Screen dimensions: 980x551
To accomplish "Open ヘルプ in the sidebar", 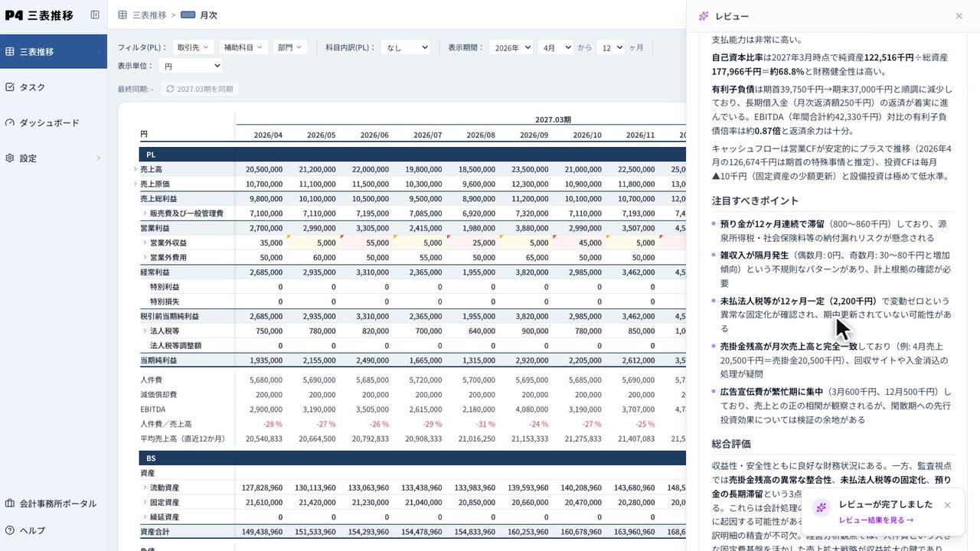I will tap(54, 530).
